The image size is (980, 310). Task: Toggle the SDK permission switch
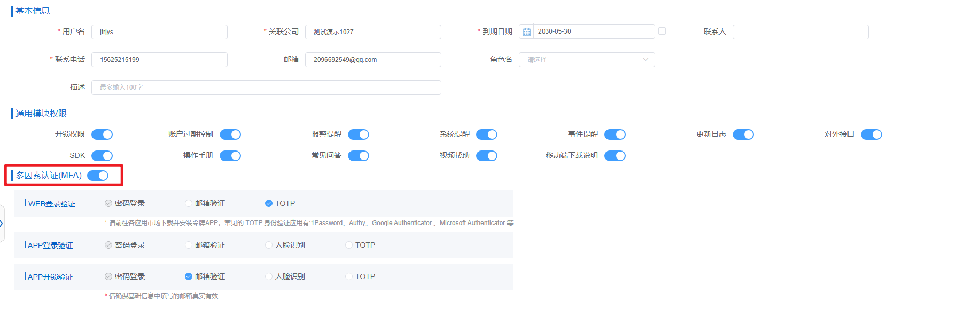[102, 156]
